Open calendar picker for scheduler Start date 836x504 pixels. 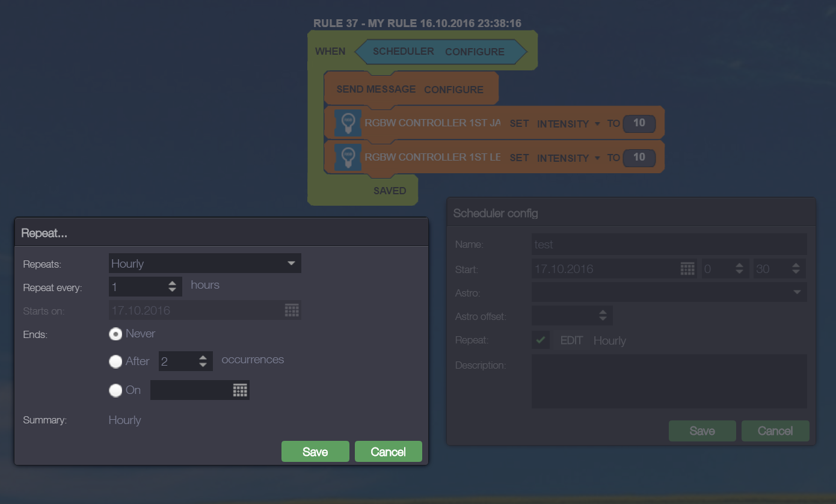(687, 269)
